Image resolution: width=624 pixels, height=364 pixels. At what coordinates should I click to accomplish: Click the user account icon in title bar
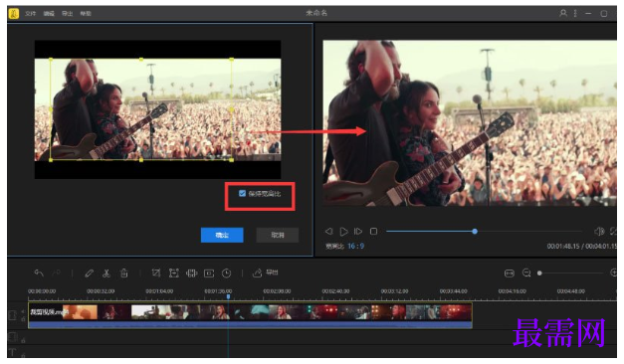tap(563, 13)
